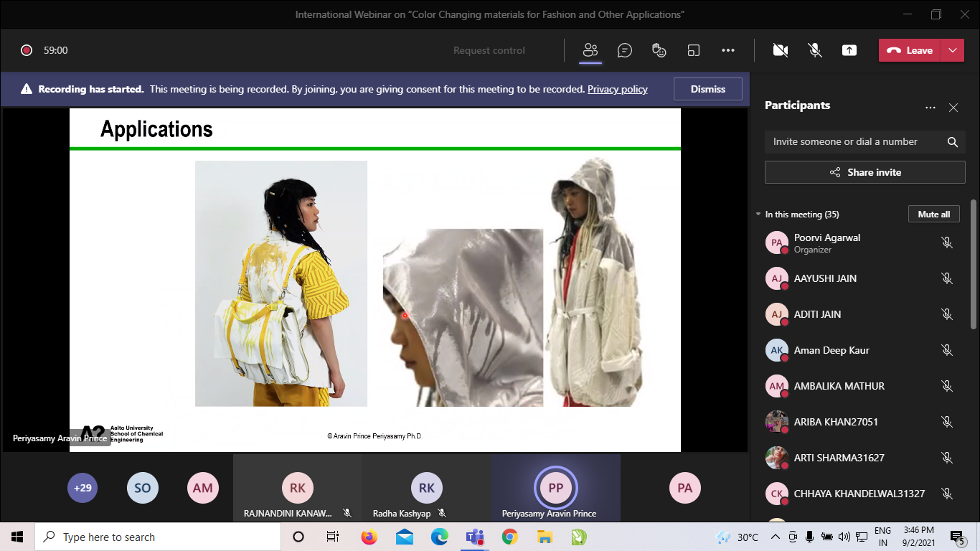This screenshot has width=980, height=551.
Task: Open Microsoft Teams from Windows taskbar
Action: (474, 537)
